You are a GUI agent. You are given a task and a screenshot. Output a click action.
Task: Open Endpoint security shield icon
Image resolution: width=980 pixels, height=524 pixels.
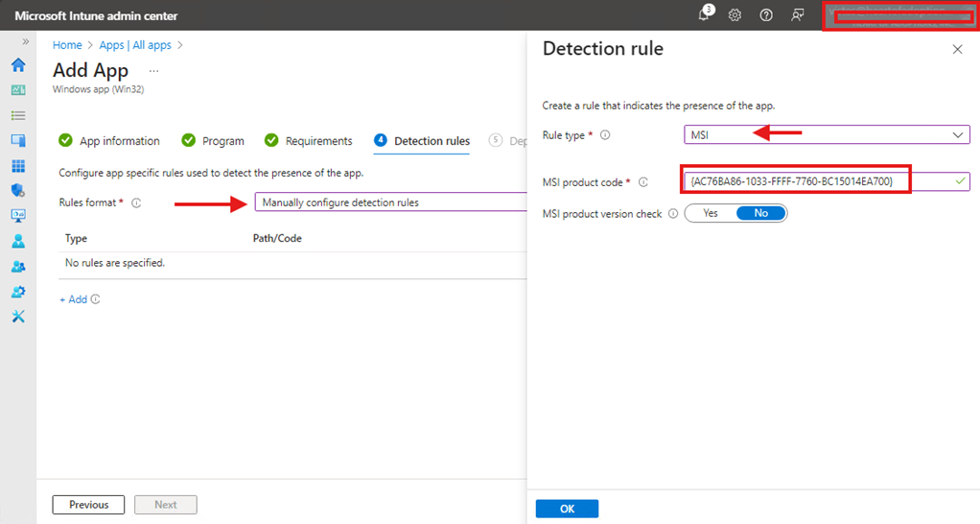18,191
